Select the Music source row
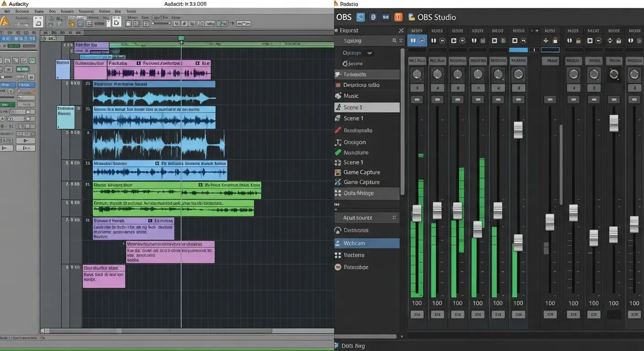The width and height of the screenshot is (644, 351). coord(367,96)
